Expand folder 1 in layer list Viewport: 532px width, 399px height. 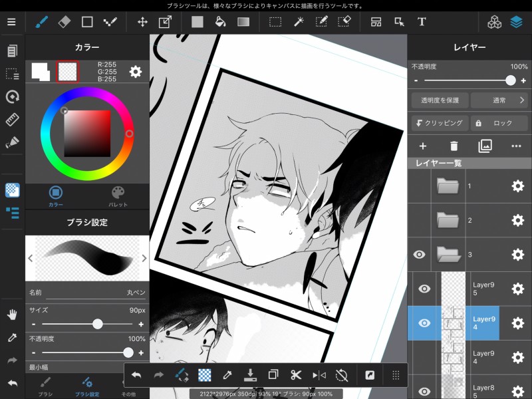[x=448, y=186]
